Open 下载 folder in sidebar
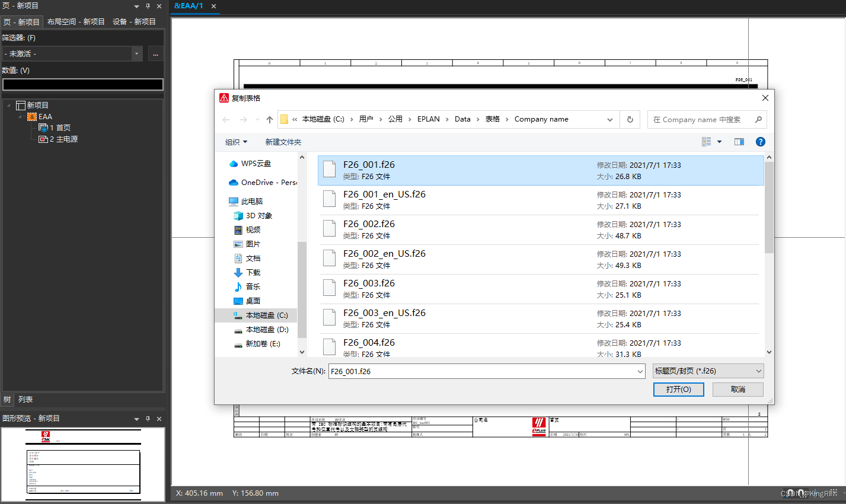 [x=253, y=273]
